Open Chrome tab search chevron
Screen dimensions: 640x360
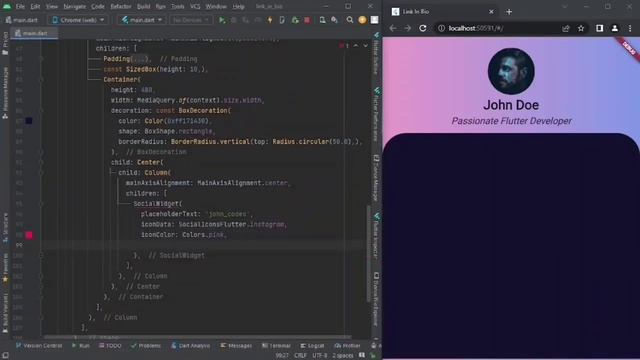pyautogui.click(x=565, y=7)
